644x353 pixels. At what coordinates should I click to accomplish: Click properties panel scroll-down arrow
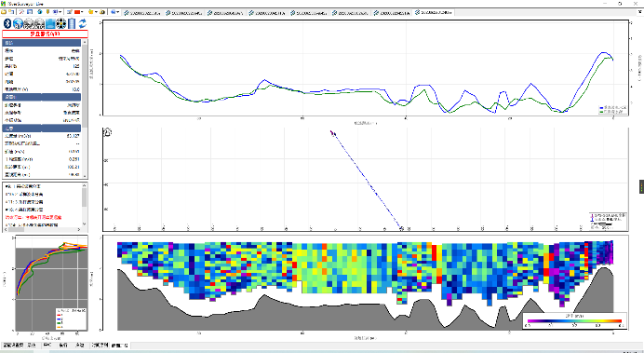tap(85, 177)
